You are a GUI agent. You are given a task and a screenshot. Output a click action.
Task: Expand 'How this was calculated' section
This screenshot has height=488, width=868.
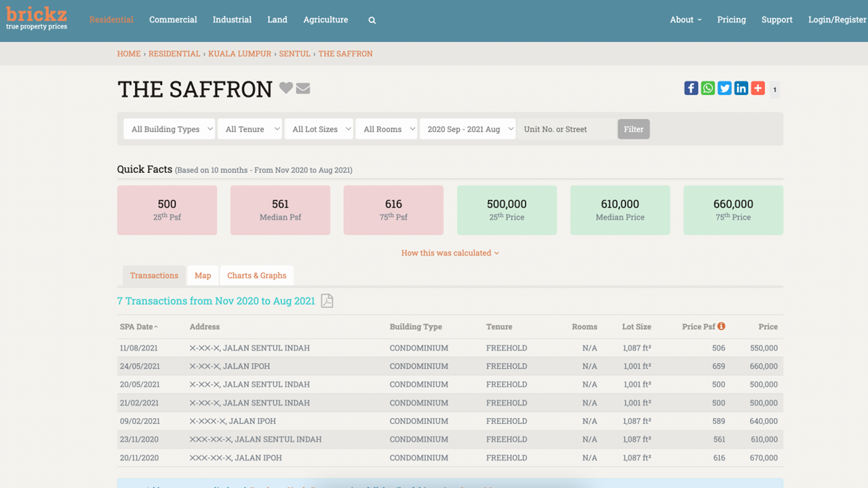[450, 253]
